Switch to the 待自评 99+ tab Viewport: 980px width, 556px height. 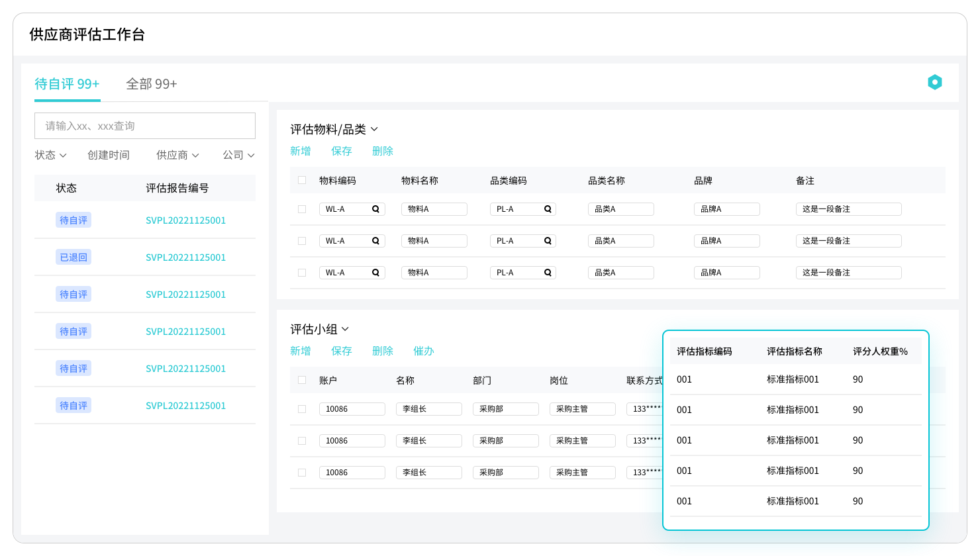(67, 84)
